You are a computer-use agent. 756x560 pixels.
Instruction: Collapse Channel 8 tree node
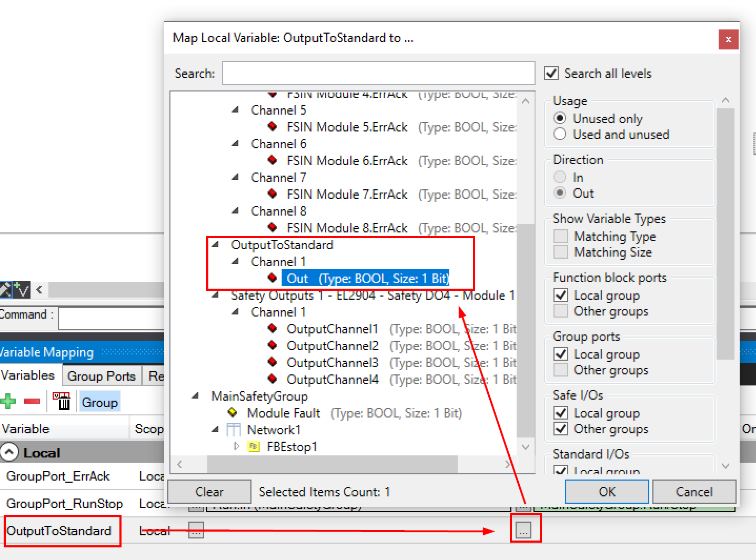pos(235,211)
